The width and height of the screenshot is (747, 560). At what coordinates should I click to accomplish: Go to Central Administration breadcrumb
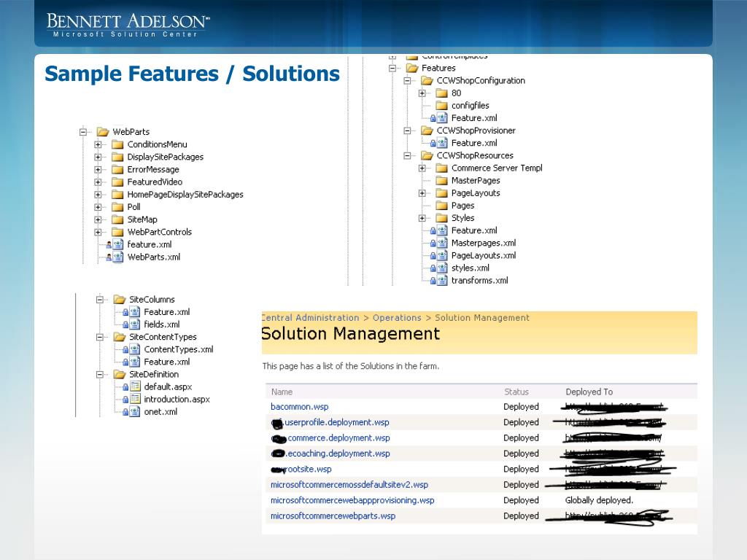click(x=310, y=318)
